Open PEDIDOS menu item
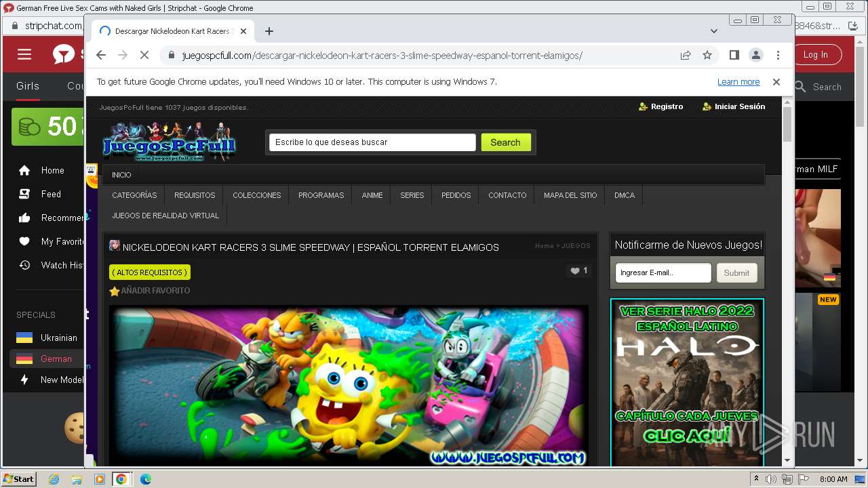This screenshot has width=868, height=488. (x=456, y=195)
